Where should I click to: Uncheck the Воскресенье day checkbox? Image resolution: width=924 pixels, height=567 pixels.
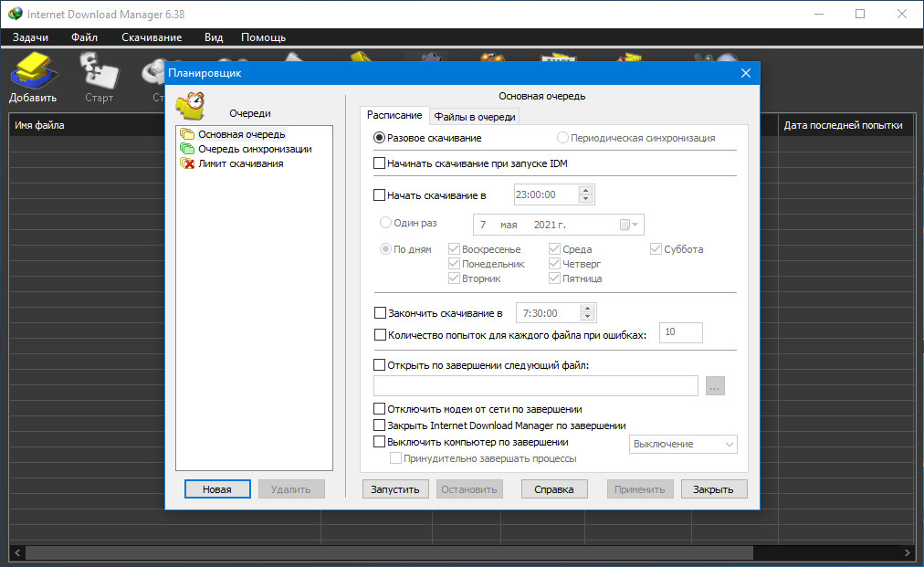pos(454,249)
